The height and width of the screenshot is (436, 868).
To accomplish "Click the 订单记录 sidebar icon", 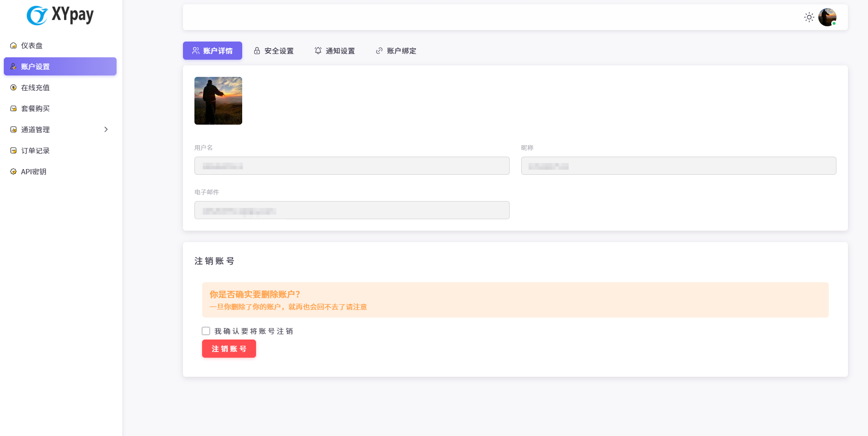I will [x=13, y=150].
